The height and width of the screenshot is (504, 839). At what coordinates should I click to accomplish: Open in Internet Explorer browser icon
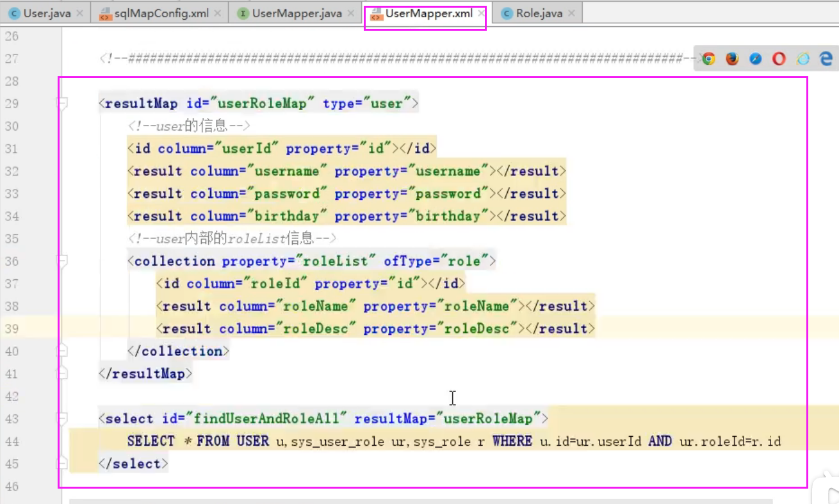[x=803, y=59]
